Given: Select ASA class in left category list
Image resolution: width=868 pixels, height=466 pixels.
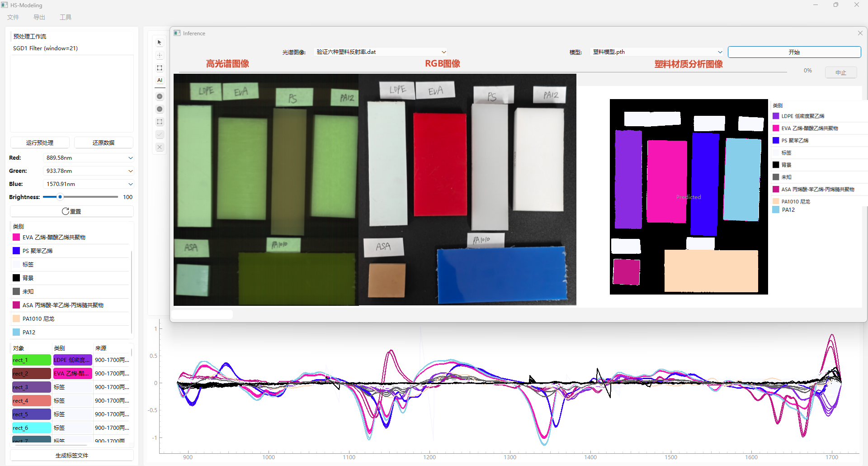Looking at the screenshot, I should [x=70, y=305].
